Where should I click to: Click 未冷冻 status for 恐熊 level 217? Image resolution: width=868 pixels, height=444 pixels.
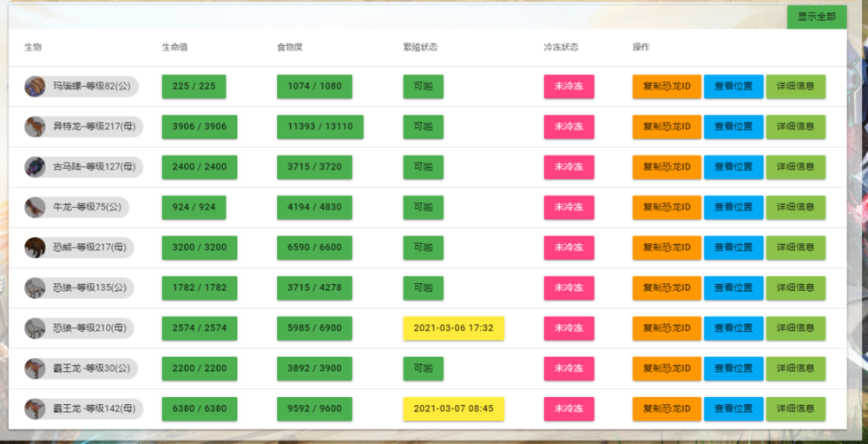tap(569, 248)
